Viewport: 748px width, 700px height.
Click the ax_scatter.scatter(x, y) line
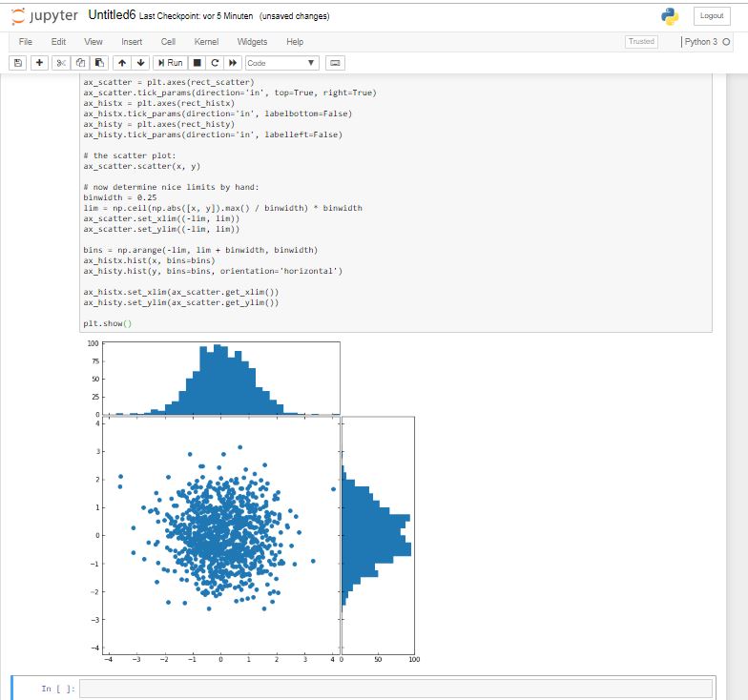pos(141,166)
